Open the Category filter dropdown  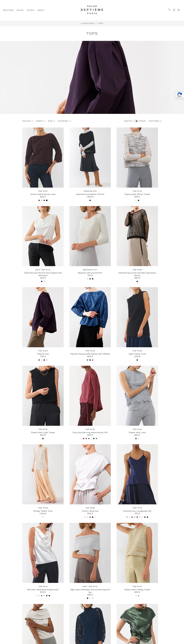65,121
